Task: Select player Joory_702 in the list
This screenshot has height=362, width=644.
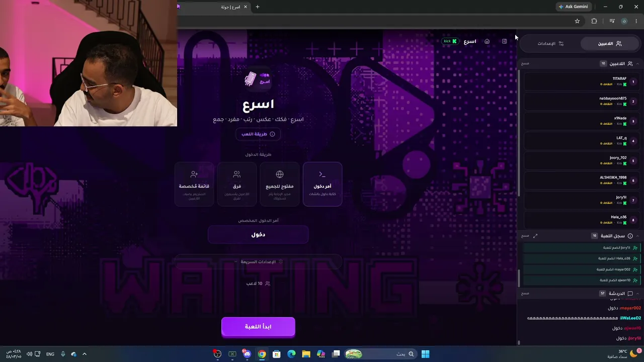Action: tap(581, 160)
